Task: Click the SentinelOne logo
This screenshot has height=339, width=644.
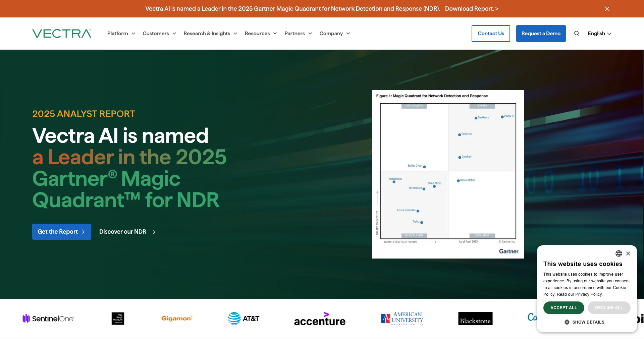Action: (48, 319)
